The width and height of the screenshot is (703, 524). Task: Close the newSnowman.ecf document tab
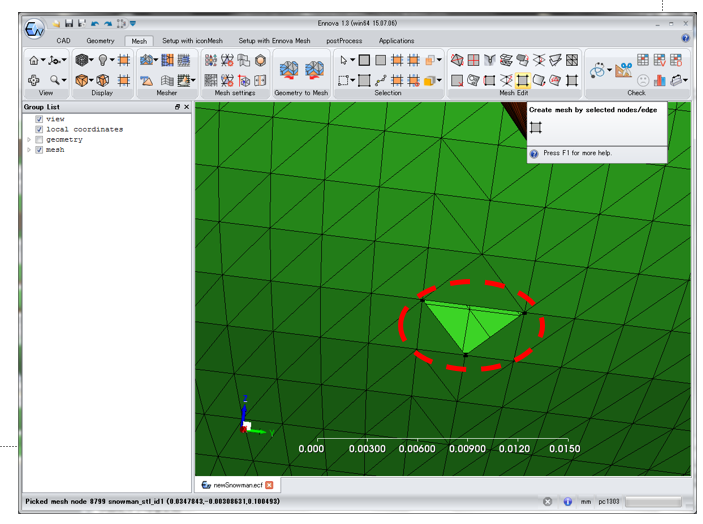pyautogui.click(x=269, y=485)
